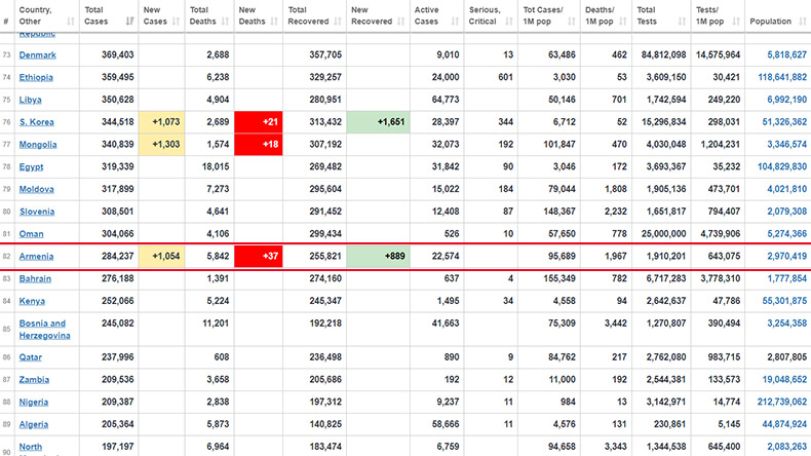Open Libya population link 6,992,190
This screenshot has height=456, width=811.
pos(787,99)
